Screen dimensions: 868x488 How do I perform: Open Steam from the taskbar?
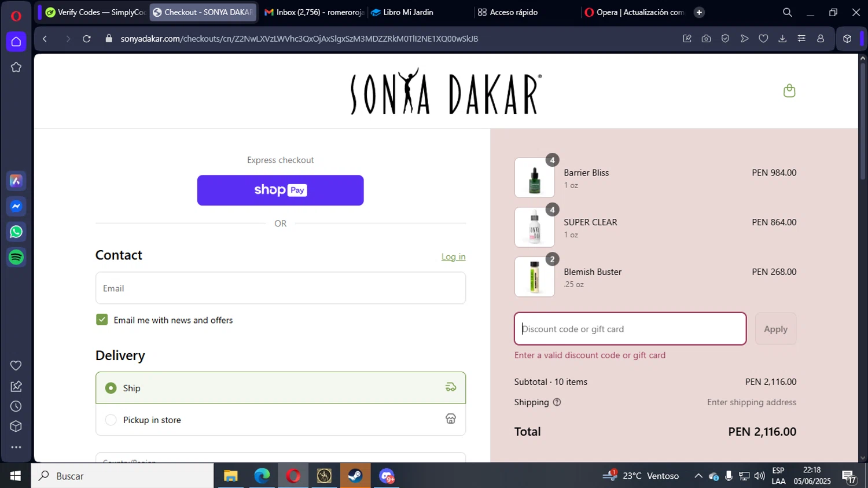click(x=355, y=476)
